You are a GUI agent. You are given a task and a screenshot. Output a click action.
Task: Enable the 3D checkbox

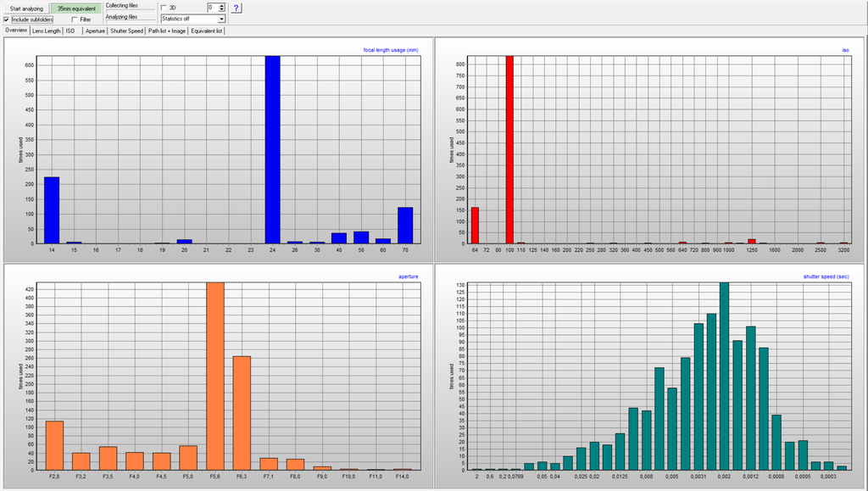point(164,8)
